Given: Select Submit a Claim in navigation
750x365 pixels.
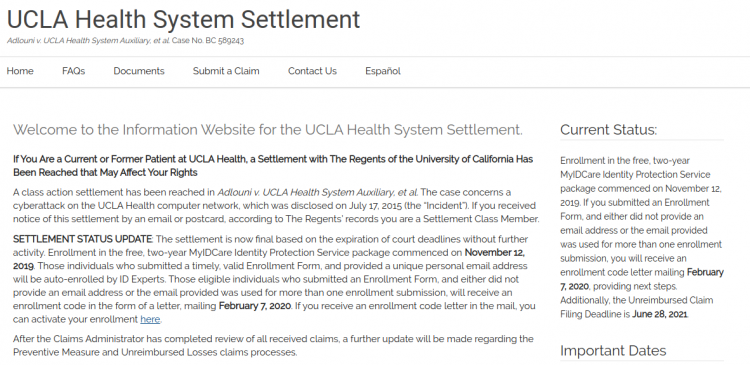Looking at the screenshot, I should 226,71.
